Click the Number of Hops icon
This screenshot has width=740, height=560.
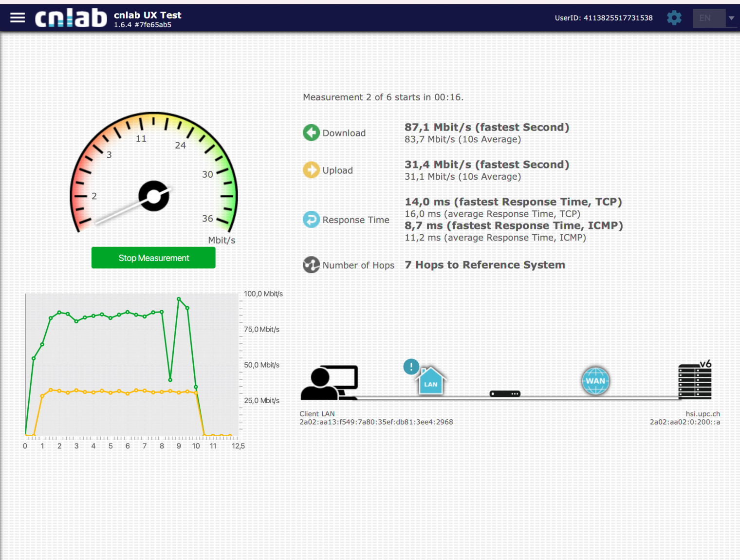311,265
